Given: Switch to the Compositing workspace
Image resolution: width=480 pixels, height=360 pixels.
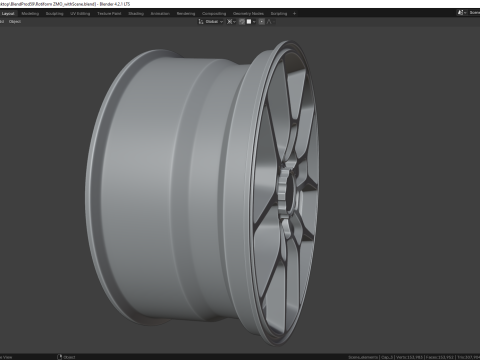Looking at the screenshot, I should coord(214,14).
